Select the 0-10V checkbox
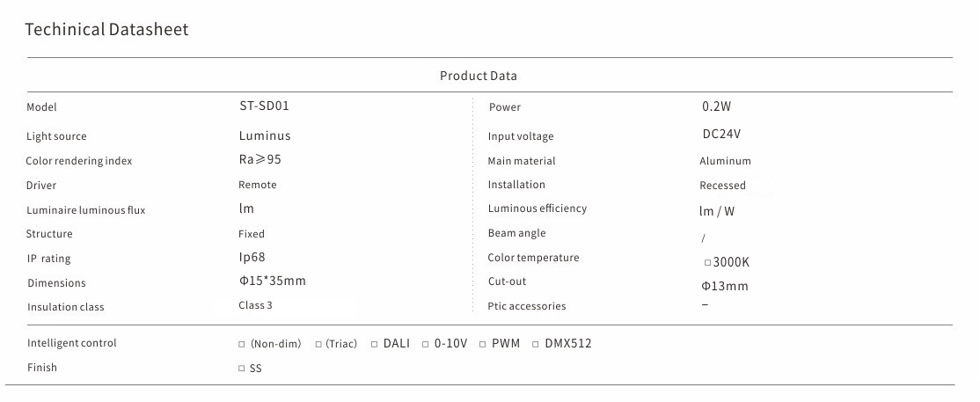Image resolution: width=980 pixels, height=402 pixels. coord(426,344)
